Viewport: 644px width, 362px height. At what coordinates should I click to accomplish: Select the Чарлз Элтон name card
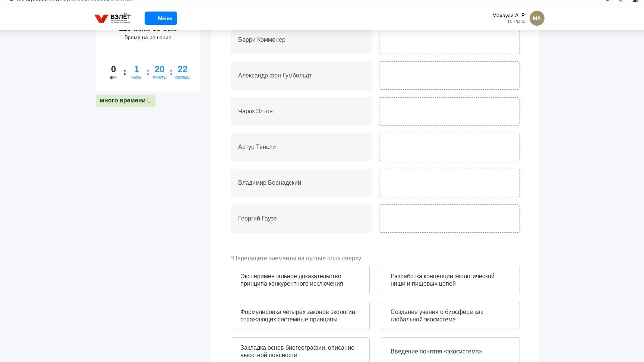click(301, 111)
